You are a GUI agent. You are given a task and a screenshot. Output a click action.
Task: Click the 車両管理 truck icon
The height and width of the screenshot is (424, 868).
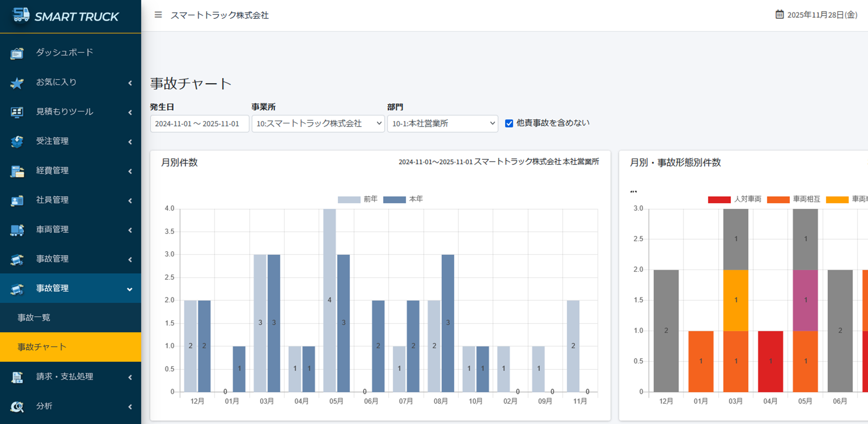tap(17, 230)
